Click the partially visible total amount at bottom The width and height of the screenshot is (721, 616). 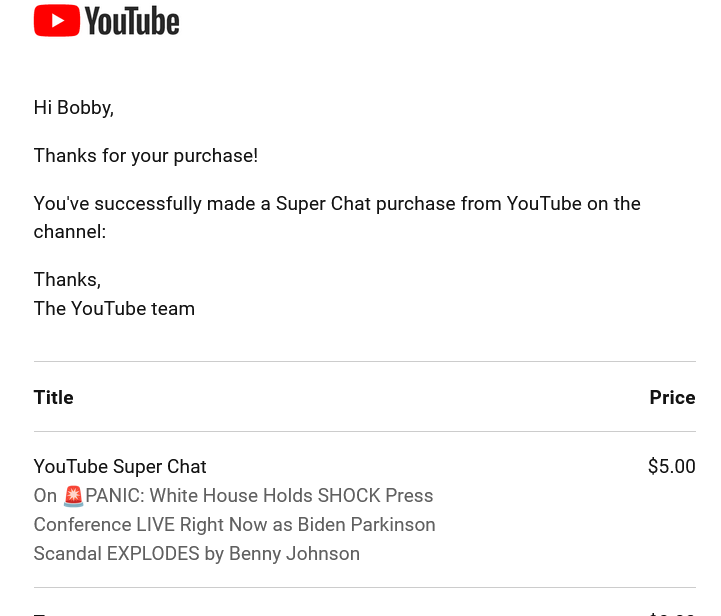click(x=671, y=612)
